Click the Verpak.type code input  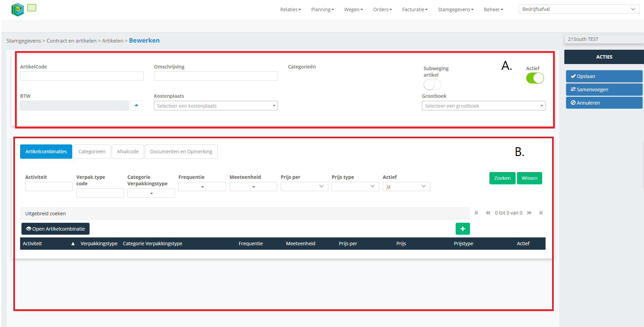tap(100, 193)
